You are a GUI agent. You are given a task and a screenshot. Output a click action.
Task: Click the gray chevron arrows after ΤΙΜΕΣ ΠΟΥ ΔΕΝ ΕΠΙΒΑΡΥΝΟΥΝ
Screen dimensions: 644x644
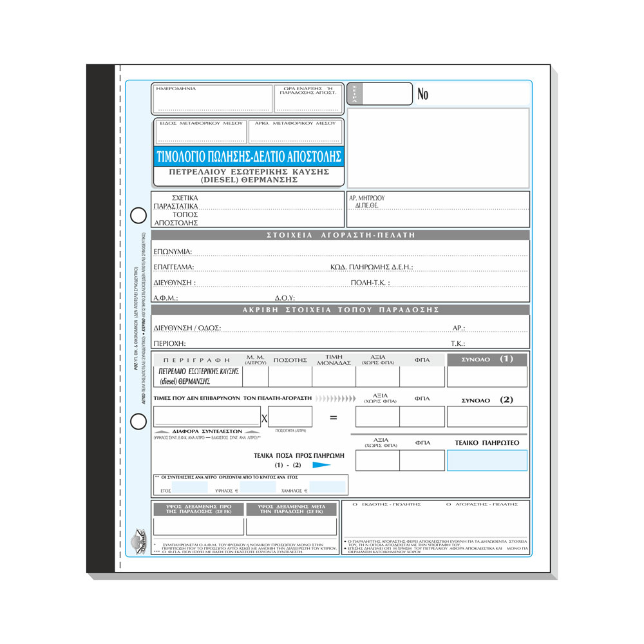coord(336,399)
